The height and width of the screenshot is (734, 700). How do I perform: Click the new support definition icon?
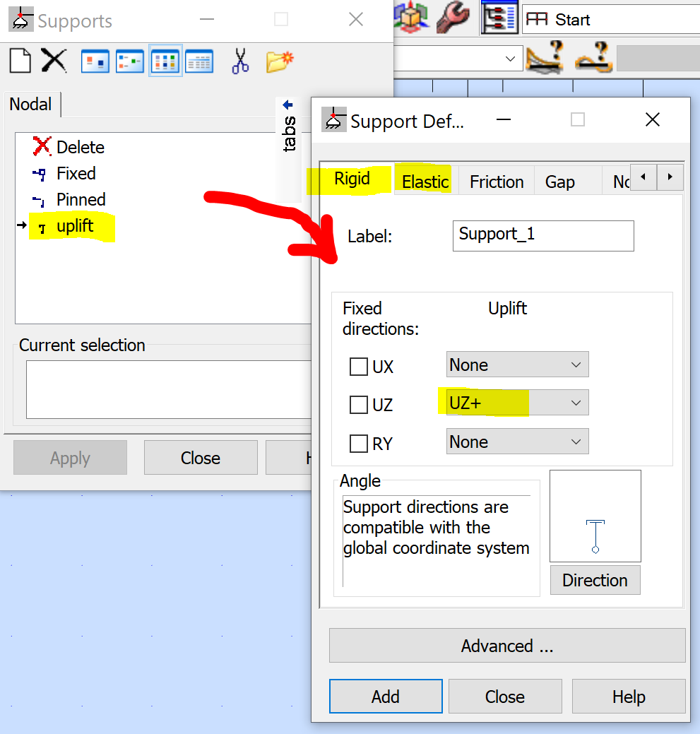tap(20, 61)
